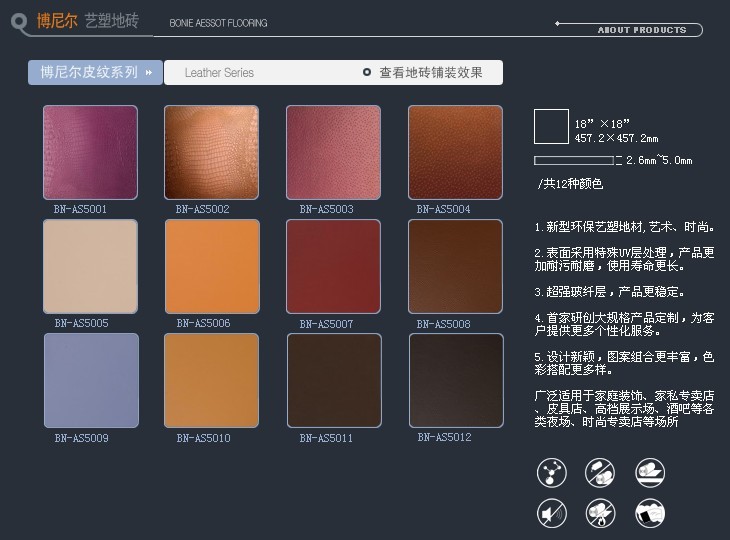Click the flooring roll layer icon
This screenshot has width=730, height=540.
pyautogui.click(x=650, y=471)
